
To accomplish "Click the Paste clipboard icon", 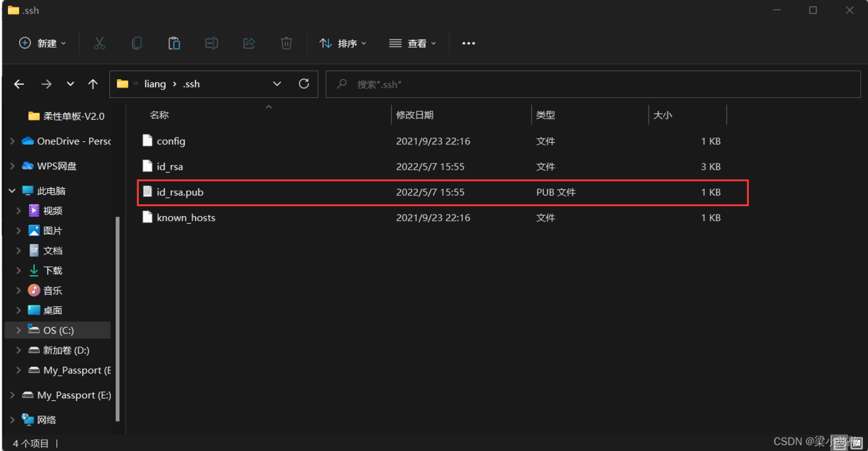I will (x=174, y=43).
